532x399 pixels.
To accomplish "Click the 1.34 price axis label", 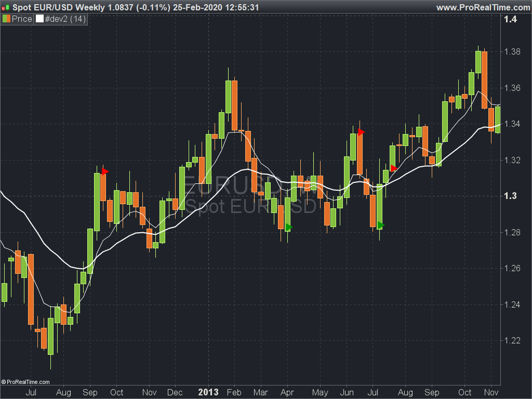I will 512,124.
